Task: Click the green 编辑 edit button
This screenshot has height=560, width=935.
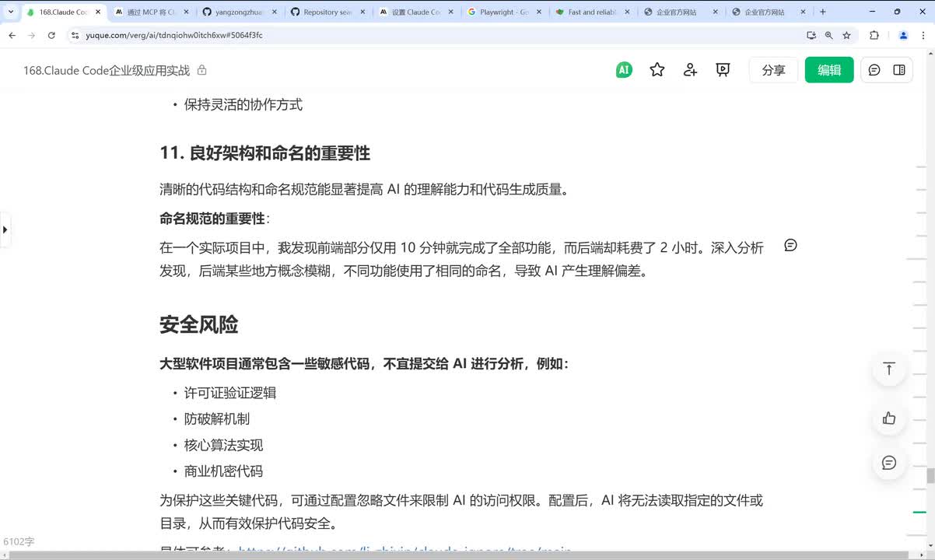Action: tap(829, 70)
